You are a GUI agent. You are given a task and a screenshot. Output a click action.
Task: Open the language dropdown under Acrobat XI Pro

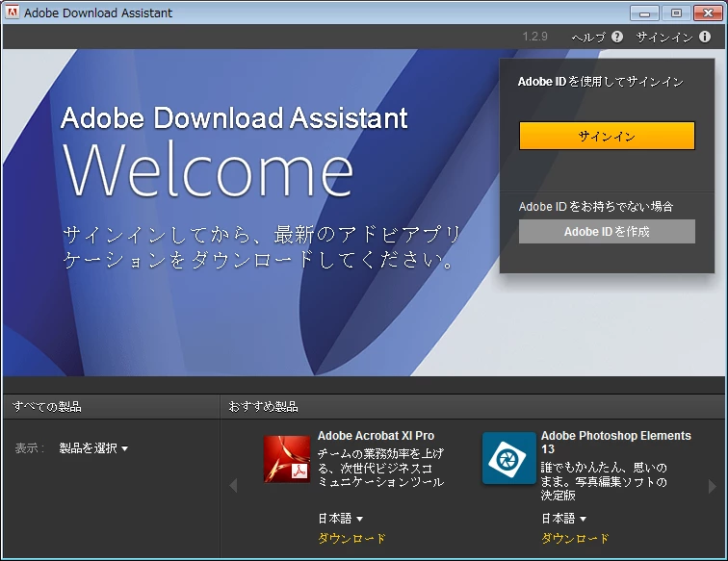pyautogui.click(x=340, y=519)
